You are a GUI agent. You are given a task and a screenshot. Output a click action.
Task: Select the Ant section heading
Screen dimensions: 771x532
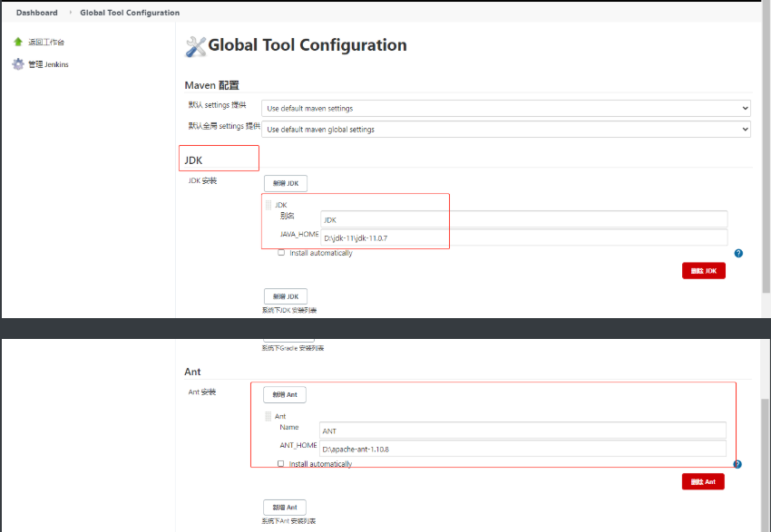192,372
